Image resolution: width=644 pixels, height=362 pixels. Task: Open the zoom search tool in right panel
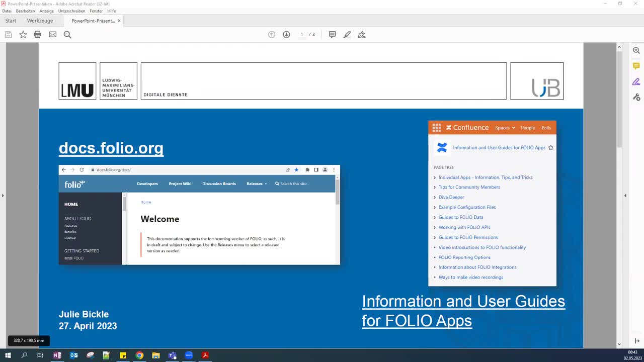tap(636, 50)
